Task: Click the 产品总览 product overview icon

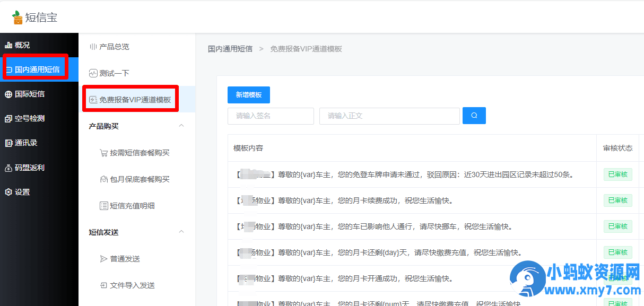Action: coord(94,47)
